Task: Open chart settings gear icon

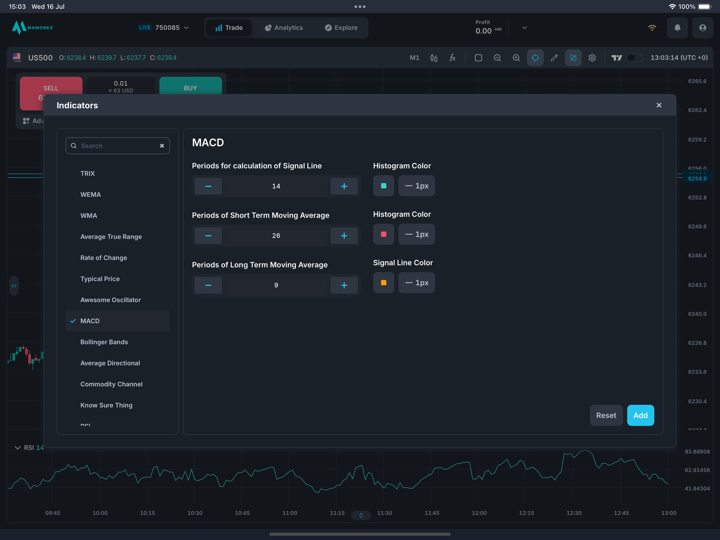Action: (592, 58)
